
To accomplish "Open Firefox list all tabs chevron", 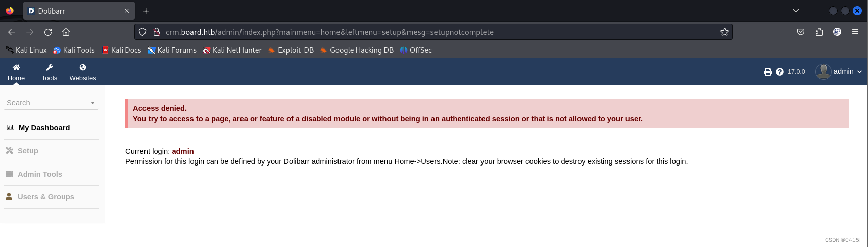I will click(x=796, y=11).
